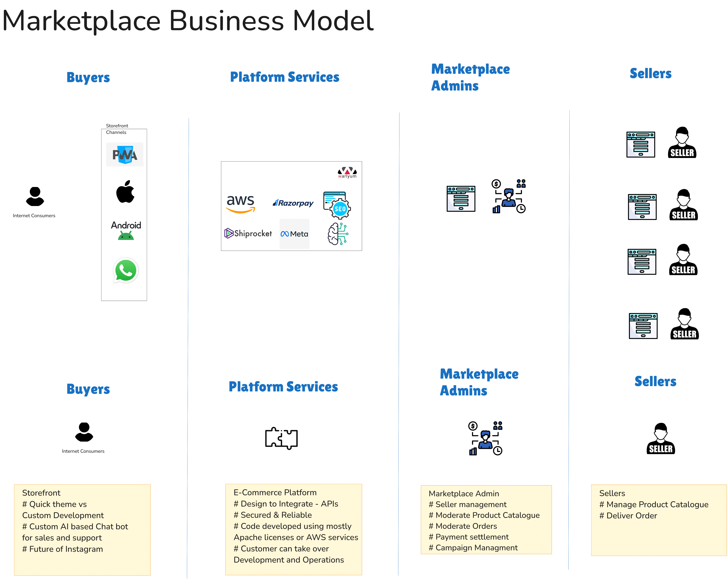Select the SELLER icon above Sellers note
Image resolution: width=728 pixels, height=580 pixels.
661,439
